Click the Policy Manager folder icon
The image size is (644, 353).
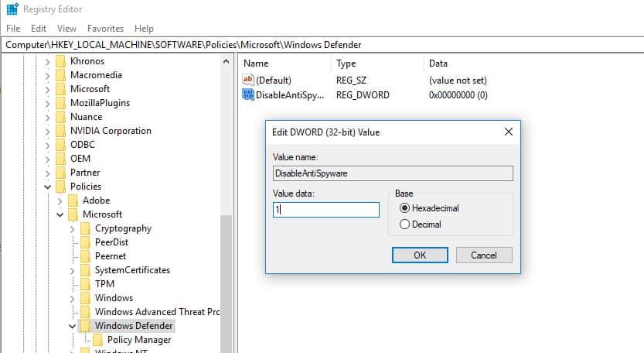click(97, 340)
